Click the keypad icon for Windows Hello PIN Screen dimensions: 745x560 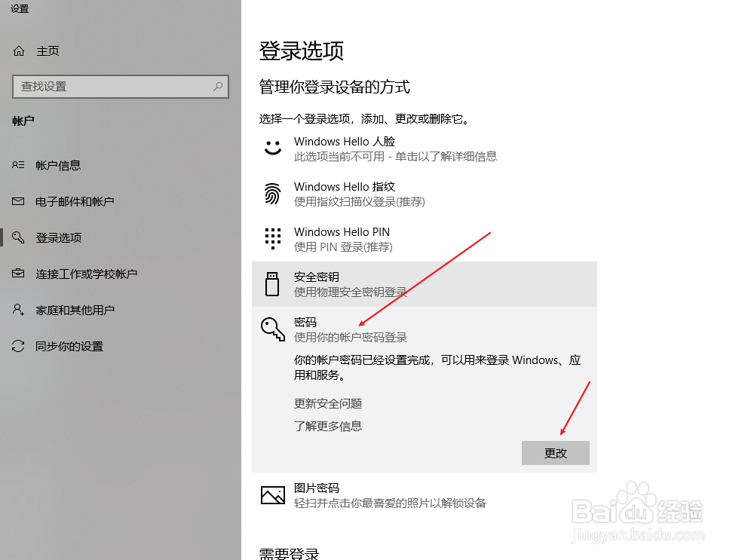(273, 238)
